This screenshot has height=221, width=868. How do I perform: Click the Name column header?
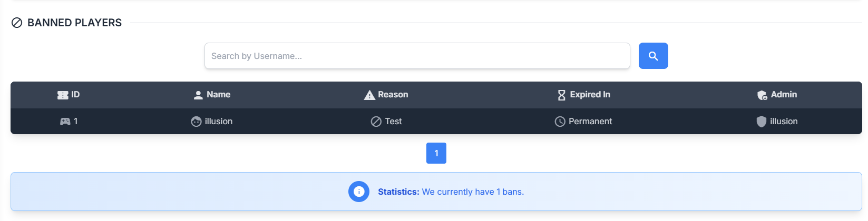(x=218, y=95)
